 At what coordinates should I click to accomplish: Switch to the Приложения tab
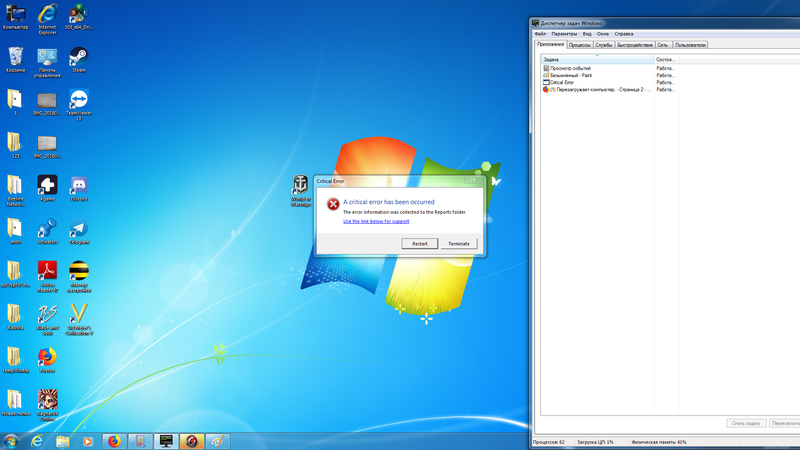pos(551,44)
